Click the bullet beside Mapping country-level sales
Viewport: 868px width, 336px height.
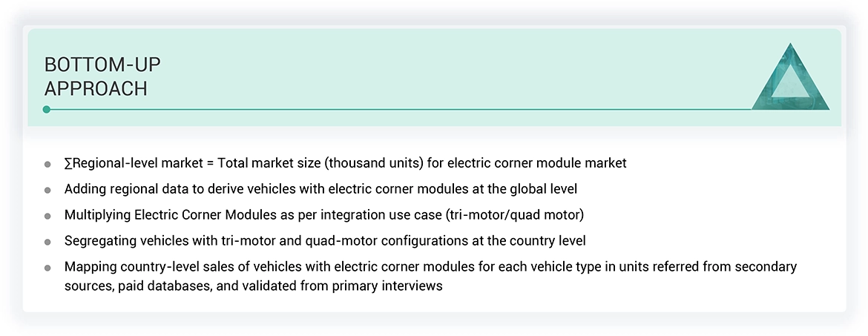click(48, 268)
